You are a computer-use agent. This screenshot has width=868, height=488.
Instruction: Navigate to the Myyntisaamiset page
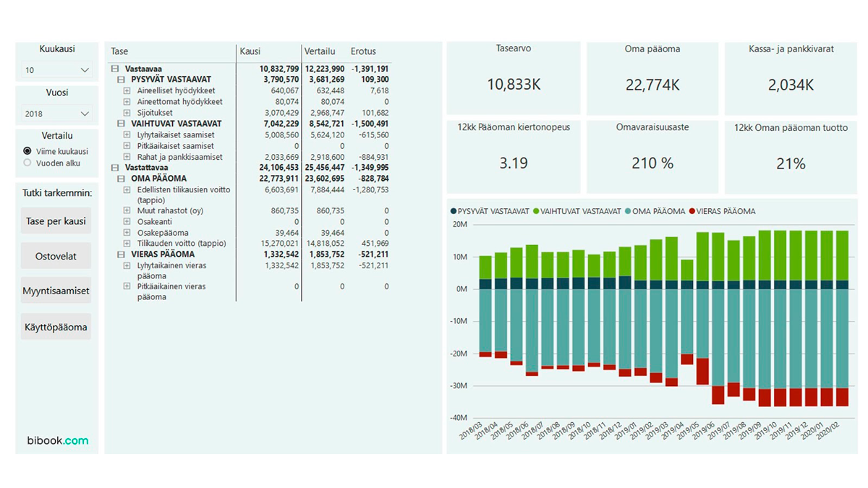56,291
